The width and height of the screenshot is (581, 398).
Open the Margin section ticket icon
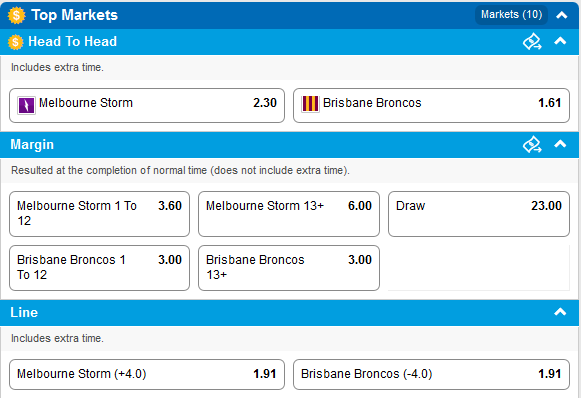pos(532,145)
